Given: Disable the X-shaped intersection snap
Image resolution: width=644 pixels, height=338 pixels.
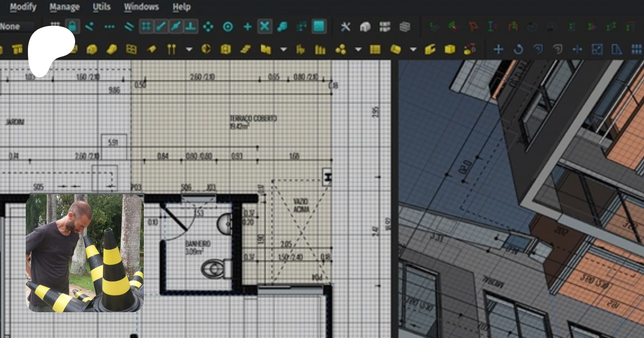Looking at the screenshot, I should pos(264,26).
